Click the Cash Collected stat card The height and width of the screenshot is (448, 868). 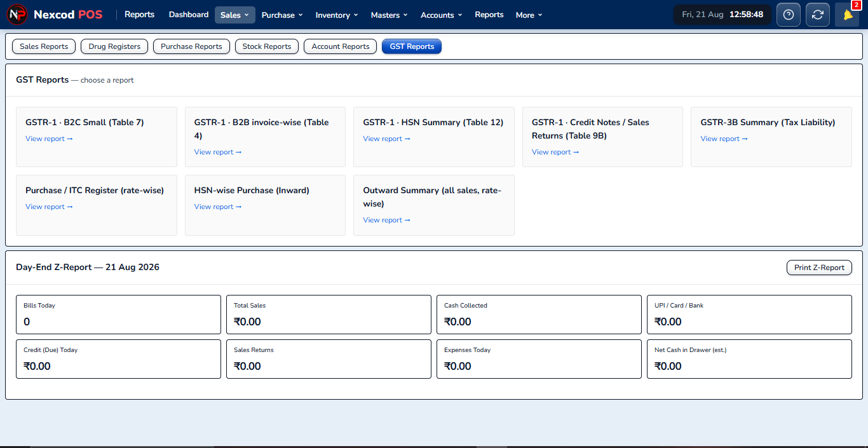click(539, 315)
